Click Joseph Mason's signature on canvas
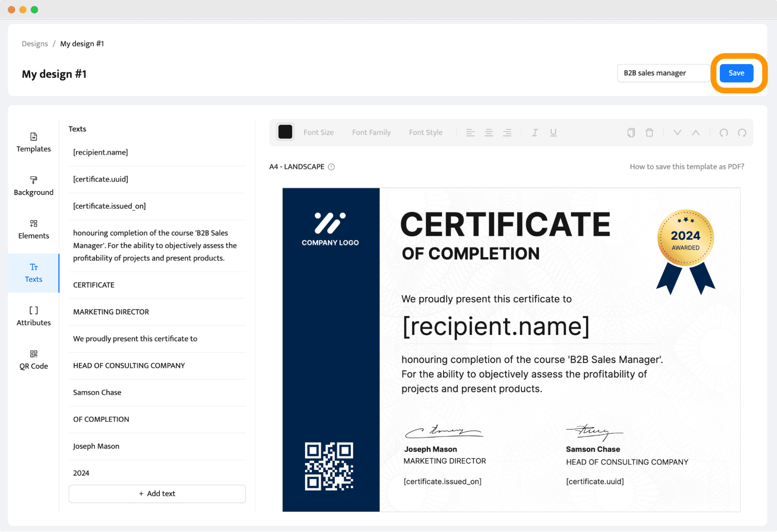 (x=444, y=431)
